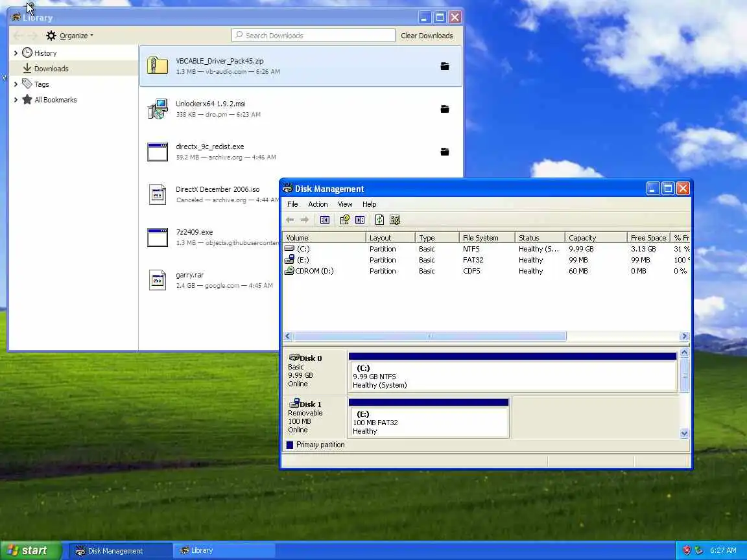Sort by the Volume column header

pos(324,238)
